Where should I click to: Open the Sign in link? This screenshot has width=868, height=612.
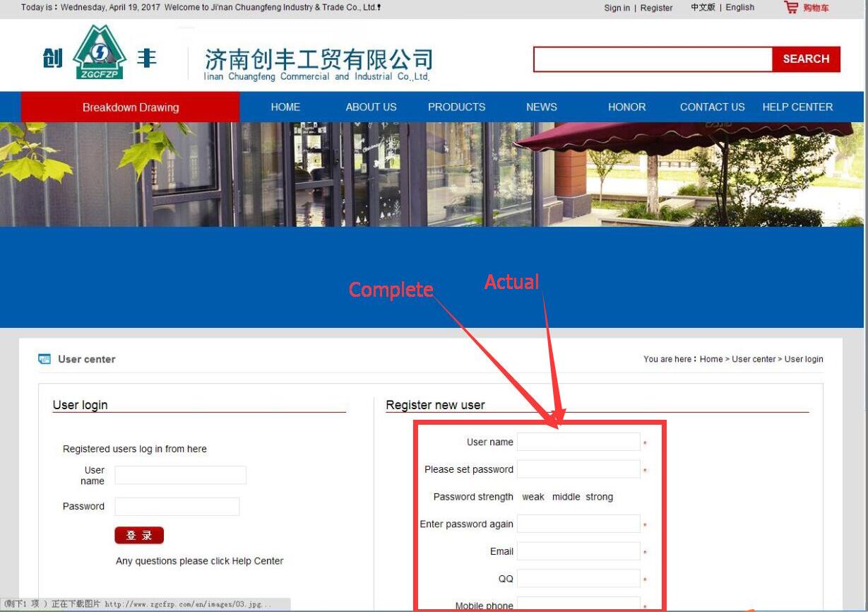[617, 8]
